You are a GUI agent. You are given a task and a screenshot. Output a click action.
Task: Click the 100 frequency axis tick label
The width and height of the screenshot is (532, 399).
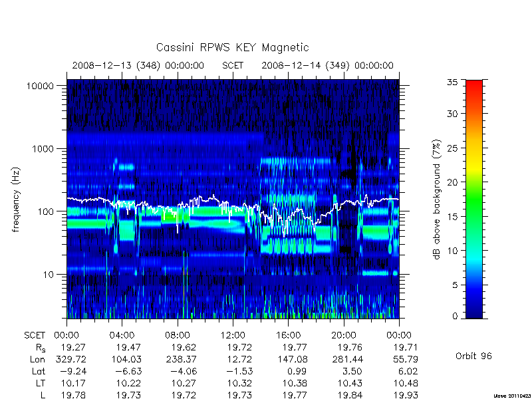tap(45, 211)
